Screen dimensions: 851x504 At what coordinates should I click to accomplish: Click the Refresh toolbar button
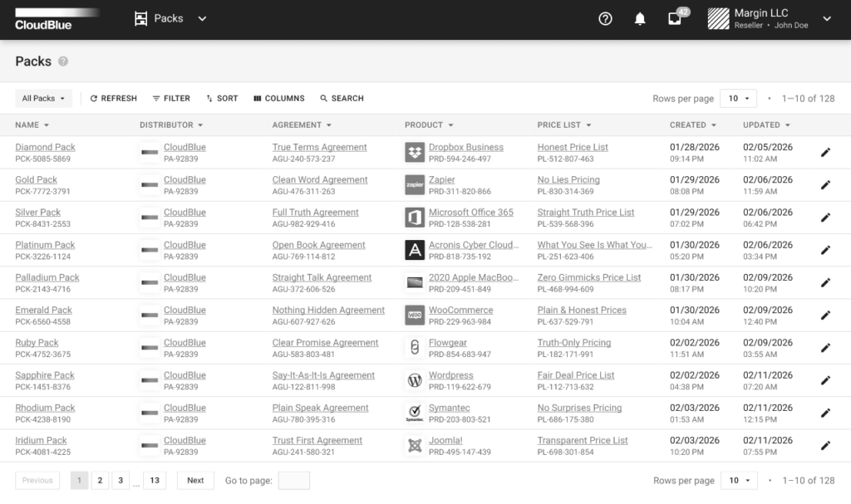tap(113, 98)
